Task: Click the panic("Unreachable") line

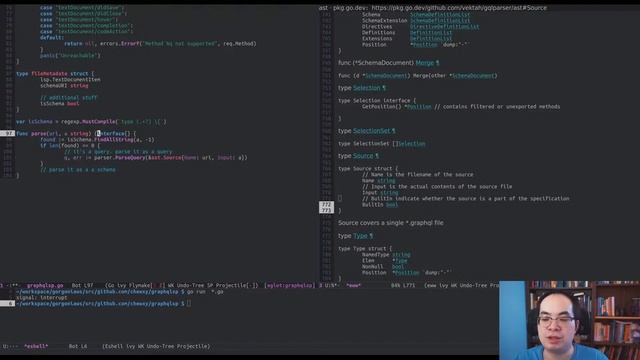Action: (x=70, y=56)
